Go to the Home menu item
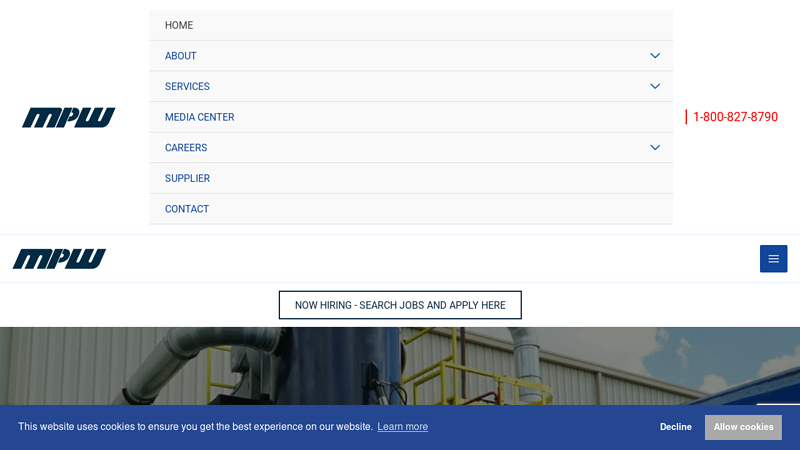This screenshot has height=450, width=800. click(179, 25)
